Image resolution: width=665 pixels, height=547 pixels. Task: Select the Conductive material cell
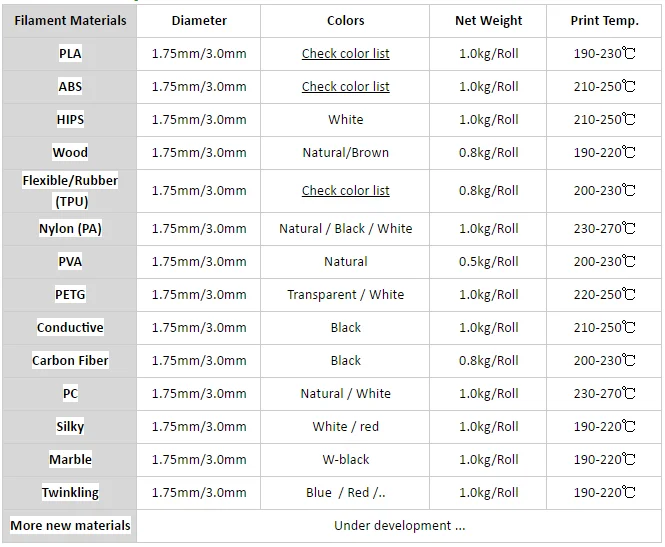pos(70,328)
